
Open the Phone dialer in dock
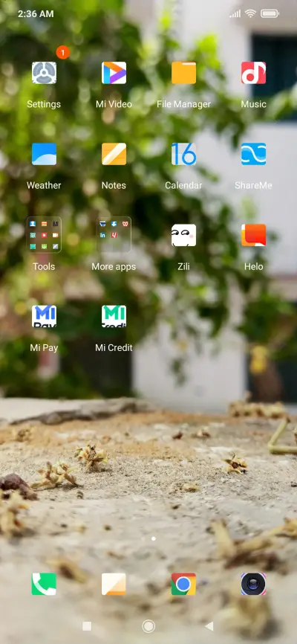pos(44,584)
